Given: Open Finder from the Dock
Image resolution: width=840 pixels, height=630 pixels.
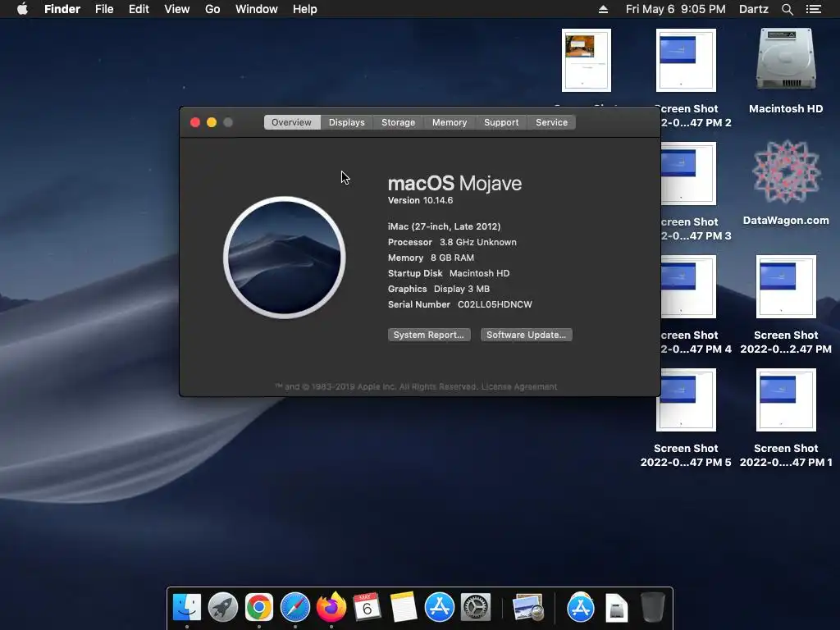Looking at the screenshot, I should (187, 608).
